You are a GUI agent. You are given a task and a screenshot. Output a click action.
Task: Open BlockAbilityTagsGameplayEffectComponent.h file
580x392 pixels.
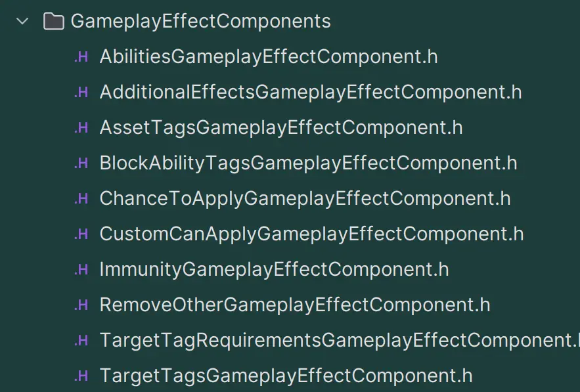[308, 163]
